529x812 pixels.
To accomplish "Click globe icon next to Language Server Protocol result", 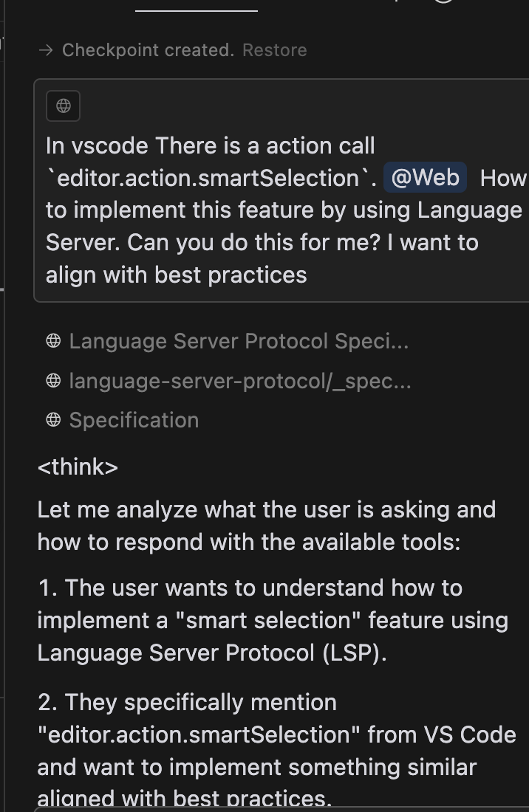I will (x=53, y=341).
